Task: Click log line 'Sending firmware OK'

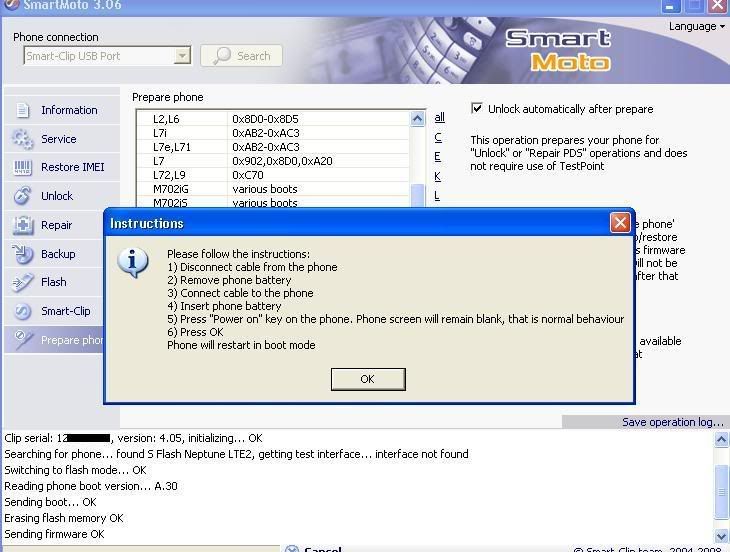Action: coord(54,534)
